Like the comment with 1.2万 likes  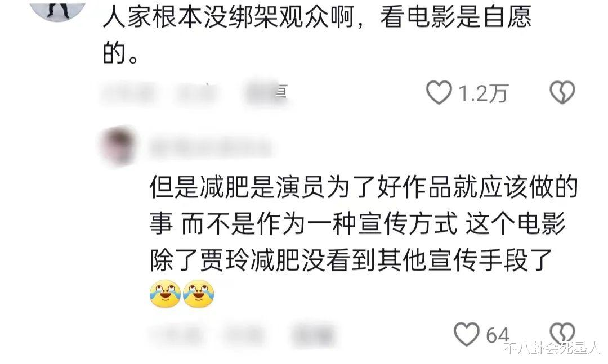click(x=439, y=93)
